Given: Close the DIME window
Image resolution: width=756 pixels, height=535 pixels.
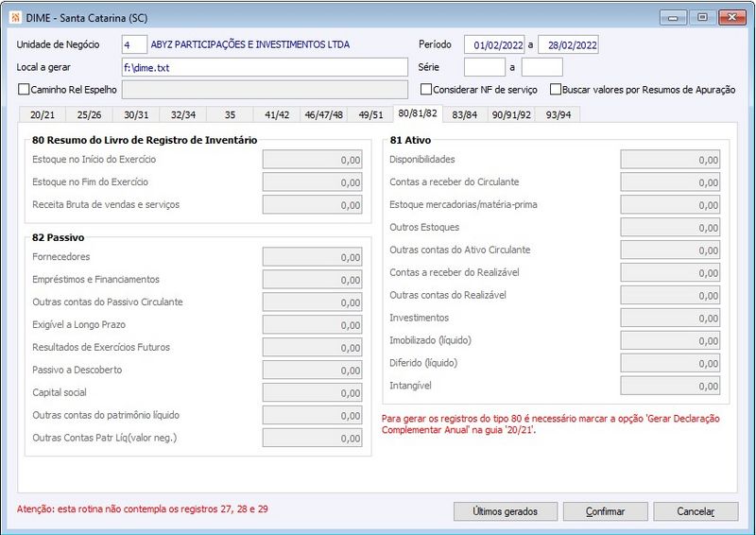Looking at the screenshot, I should pos(731,18).
